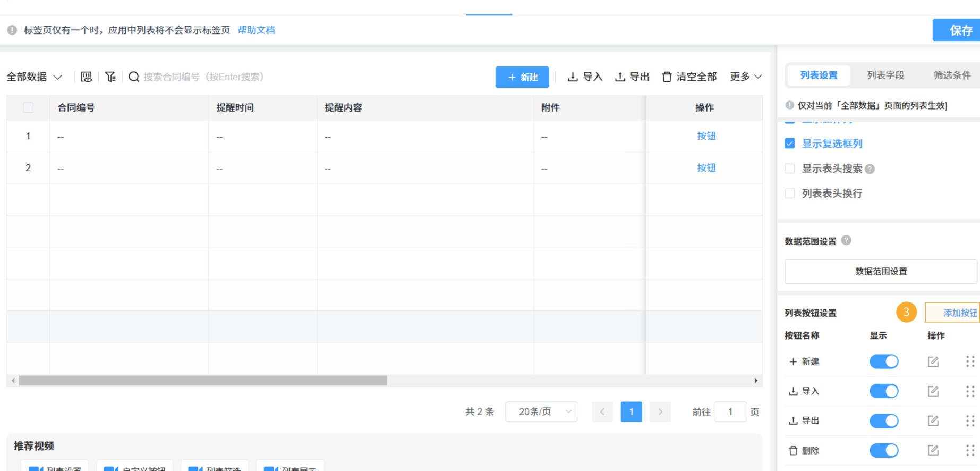The height and width of the screenshot is (471, 980).
Task: Click scrollbar right arrow
Action: pyautogui.click(x=756, y=381)
